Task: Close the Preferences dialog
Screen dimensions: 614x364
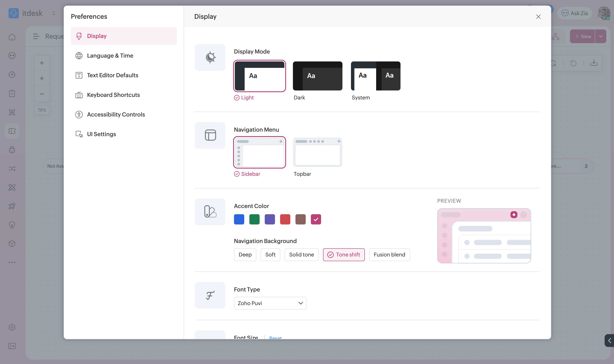Action: (538, 17)
